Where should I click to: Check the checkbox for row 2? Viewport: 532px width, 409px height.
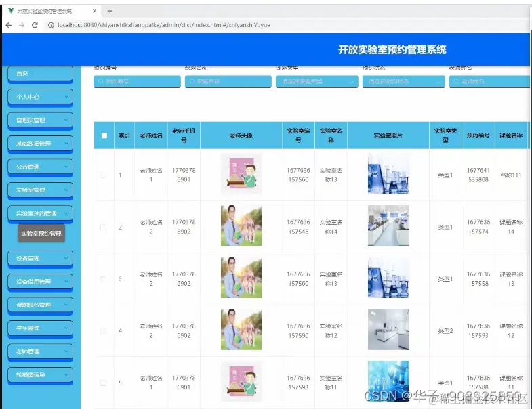(x=104, y=228)
